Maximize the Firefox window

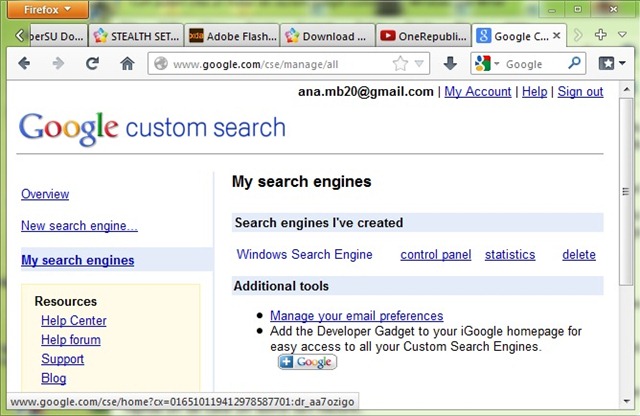(578, 9)
